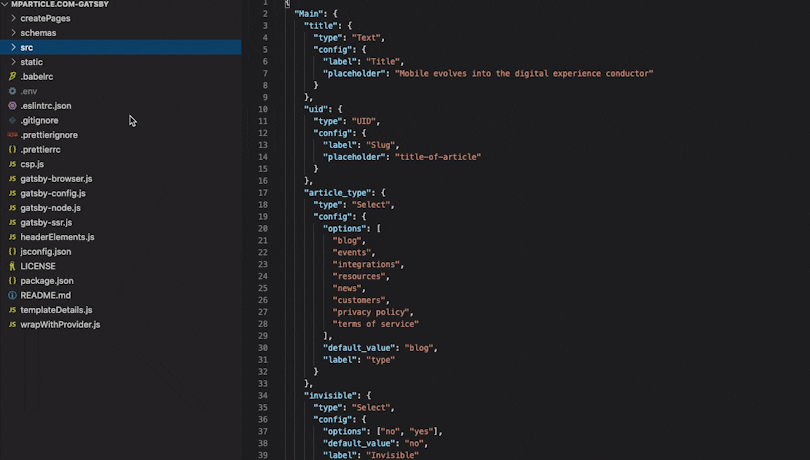Open gatsby-ssr.js file

point(46,222)
